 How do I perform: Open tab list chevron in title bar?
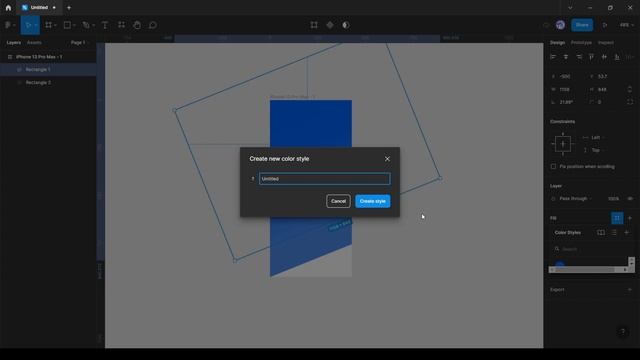[x=570, y=7]
